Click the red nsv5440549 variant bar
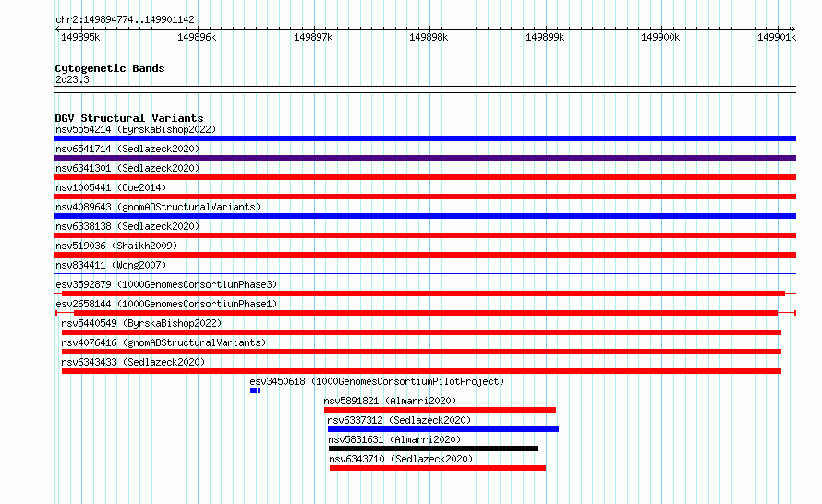 (x=421, y=332)
